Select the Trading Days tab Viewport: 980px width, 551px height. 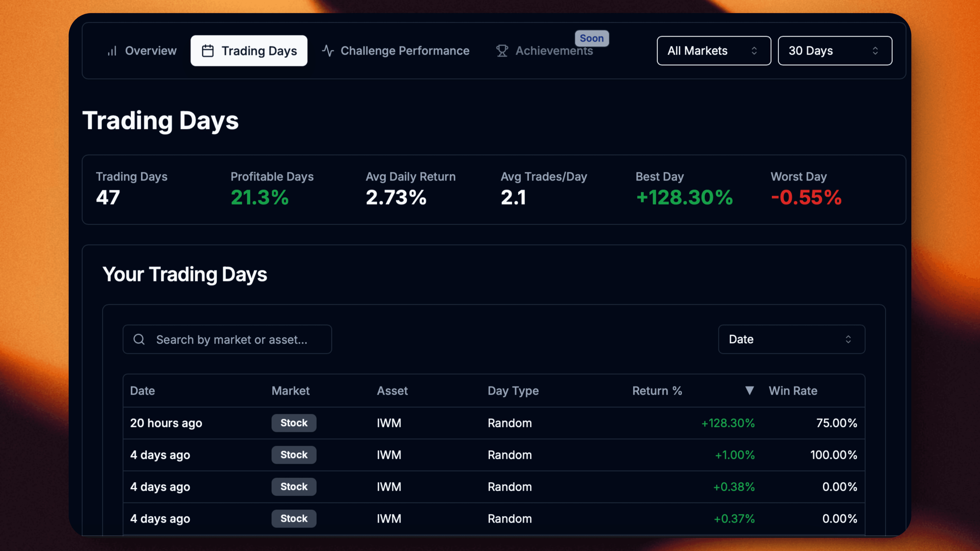[x=249, y=51]
